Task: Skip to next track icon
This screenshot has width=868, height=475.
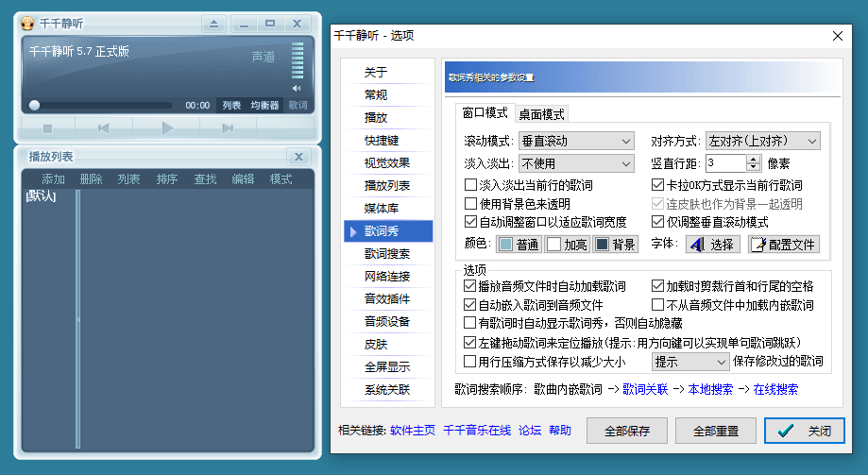Action: click(228, 128)
